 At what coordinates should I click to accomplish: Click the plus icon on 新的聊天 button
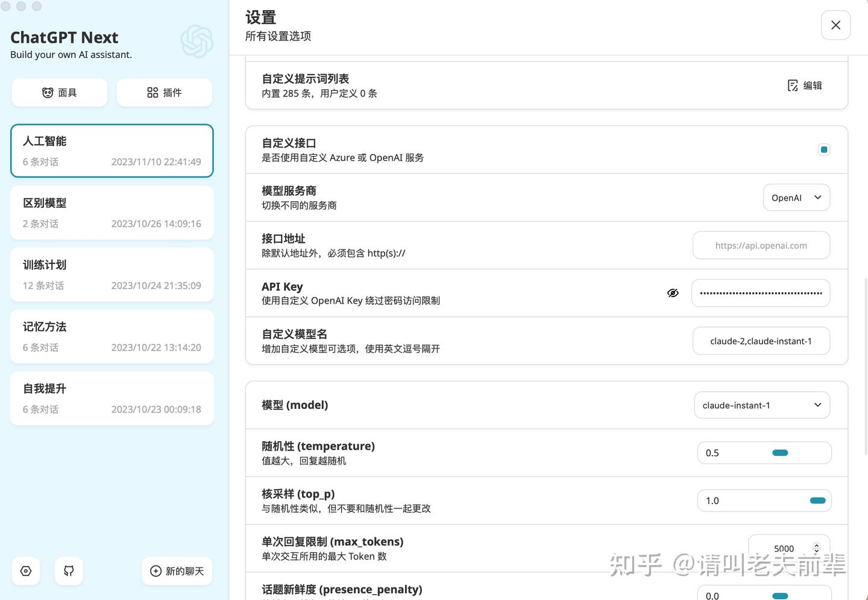[155, 570]
